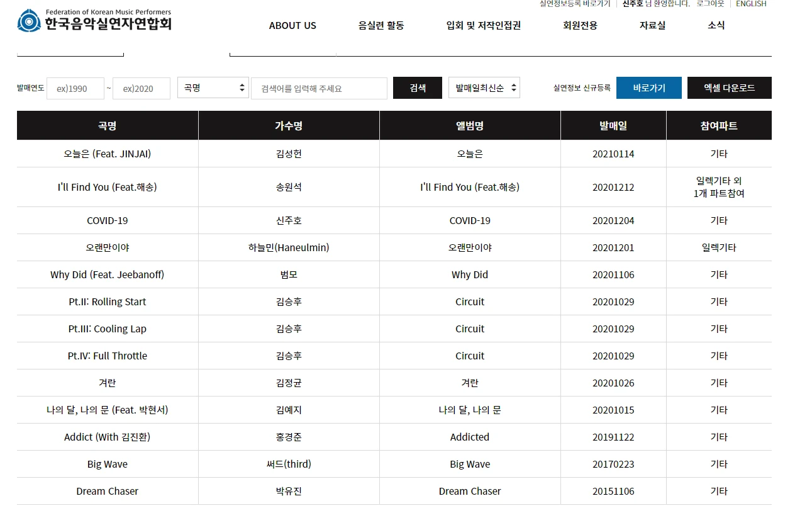Click artist 신주호 in the table
The height and width of the screenshot is (518, 812).
tap(289, 220)
